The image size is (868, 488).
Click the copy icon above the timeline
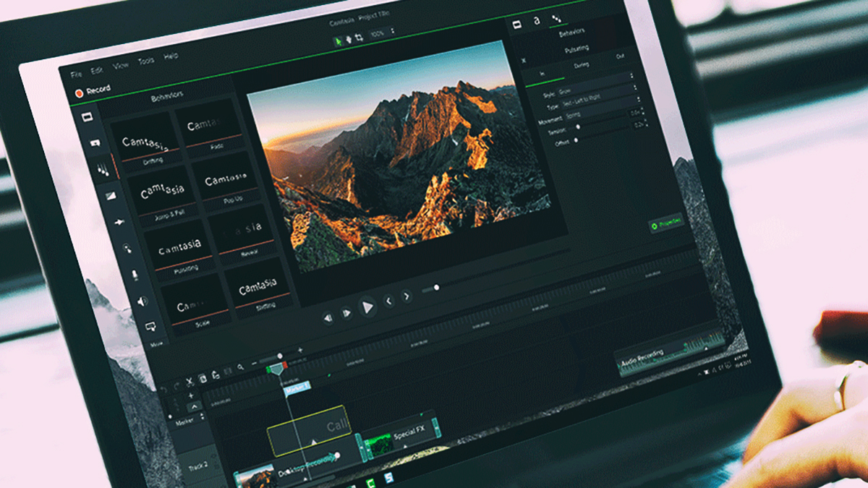point(204,378)
